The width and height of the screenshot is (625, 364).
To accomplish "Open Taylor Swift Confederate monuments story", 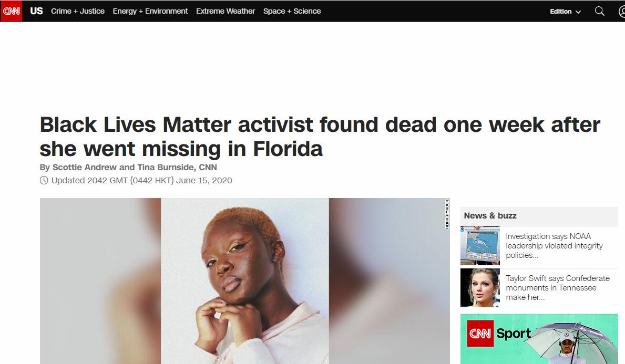I will coord(558,287).
